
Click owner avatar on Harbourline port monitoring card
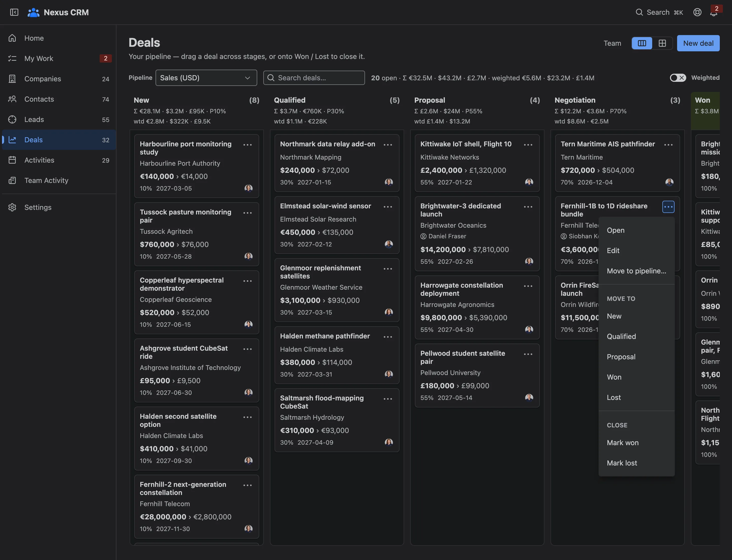click(x=248, y=188)
